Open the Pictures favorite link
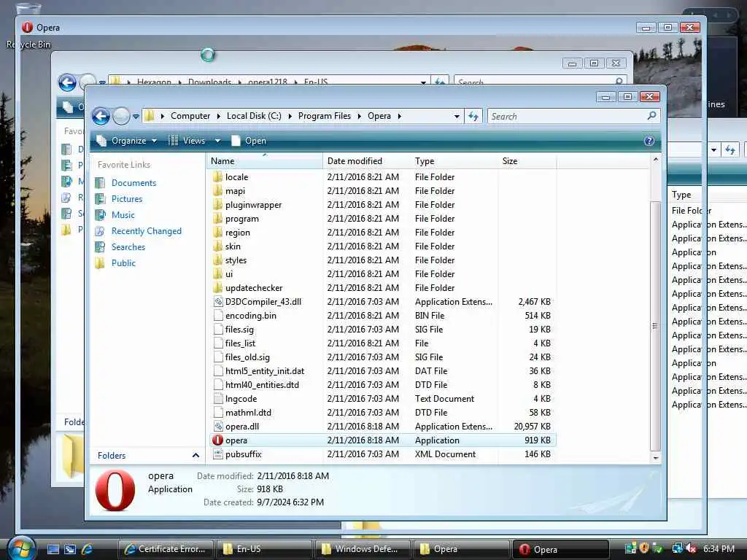The image size is (747, 560). (x=127, y=199)
